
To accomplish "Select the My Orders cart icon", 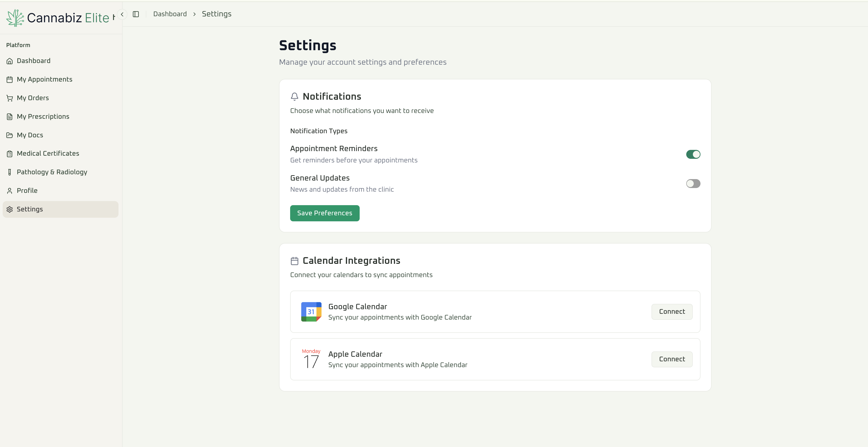I will (x=9, y=98).
